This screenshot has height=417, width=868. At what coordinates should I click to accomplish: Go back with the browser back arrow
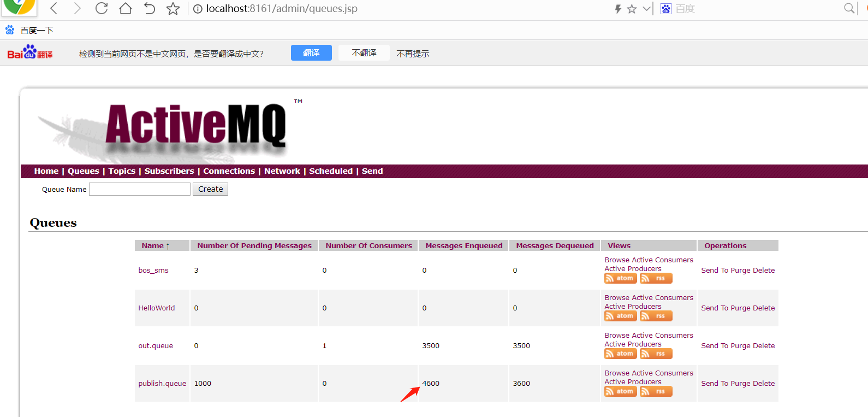click(53, 8)
